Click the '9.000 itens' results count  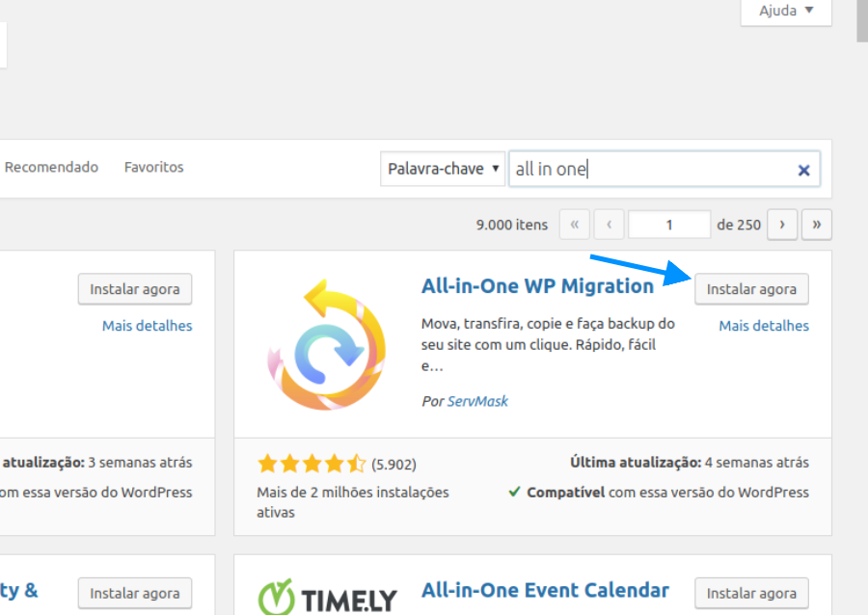click(x=512, y=225)
